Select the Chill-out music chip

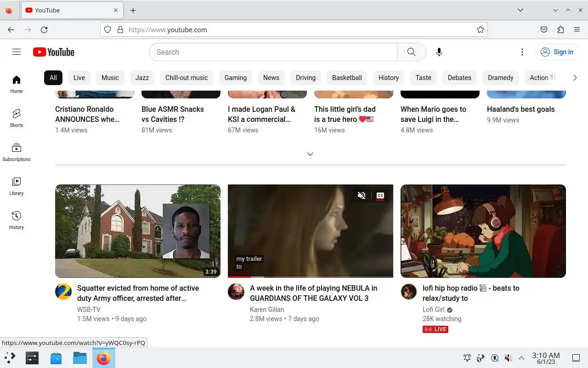pyautogui.click(x=187, y=78)
